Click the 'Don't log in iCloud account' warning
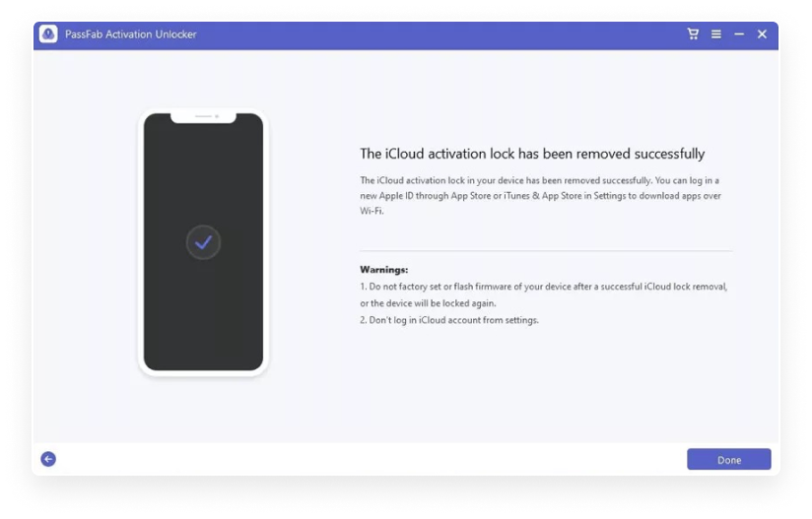This screenshot has width=812, height=519. [x=449, y=320]
